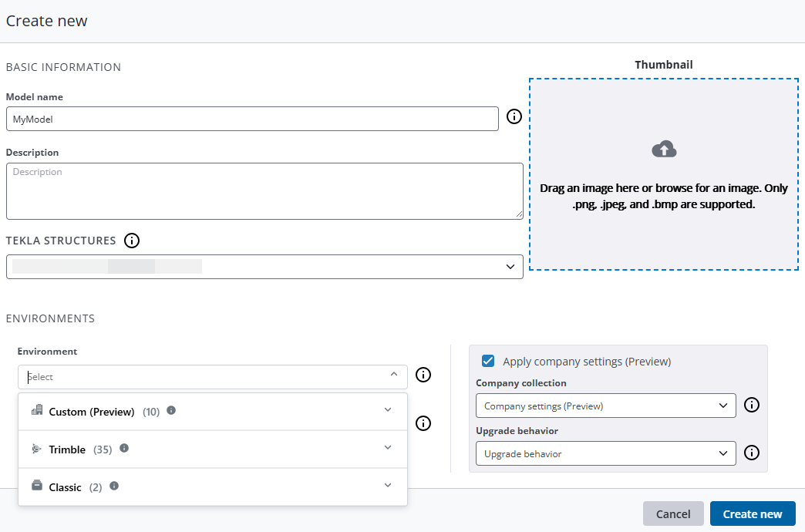Image resolution: width=805 pixels, height=532 pixels.
Task: Click the info icon beside Environment select field
Action: pos(423,375)
